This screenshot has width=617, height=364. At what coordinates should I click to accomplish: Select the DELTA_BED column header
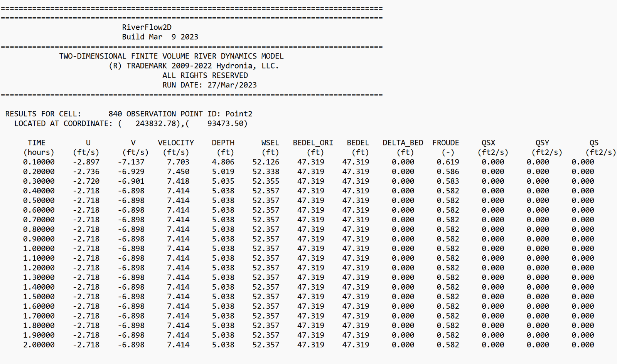pos(403,143)
